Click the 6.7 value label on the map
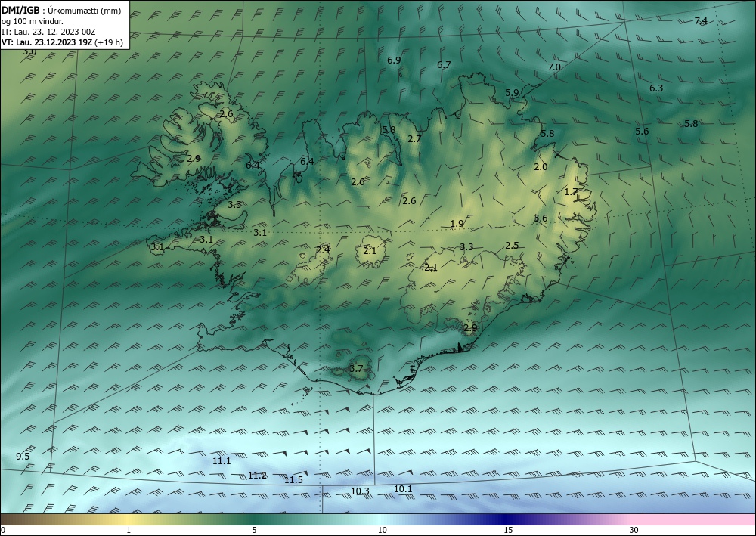This screenshot has width=756, height=536. click(444, 64)
